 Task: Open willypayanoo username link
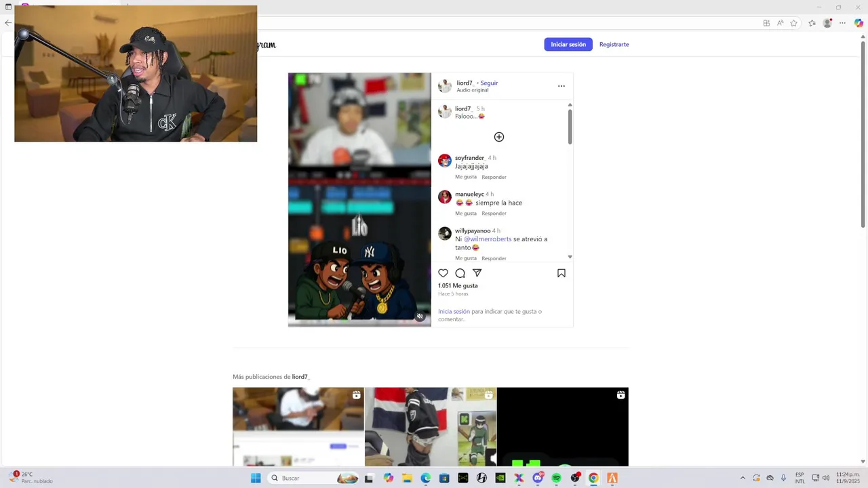pyautogui.click(x=473, y=230)
